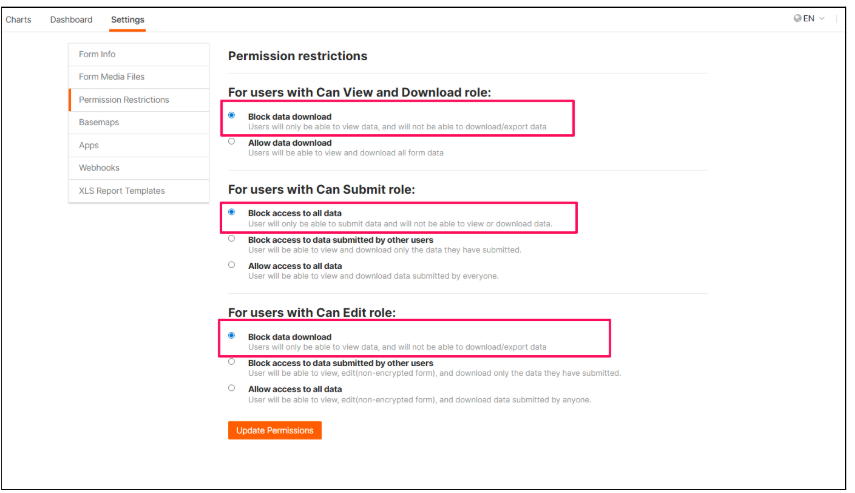Click the Update Permissions button
The image size is (855, 493).
click(x=275, y=430)
